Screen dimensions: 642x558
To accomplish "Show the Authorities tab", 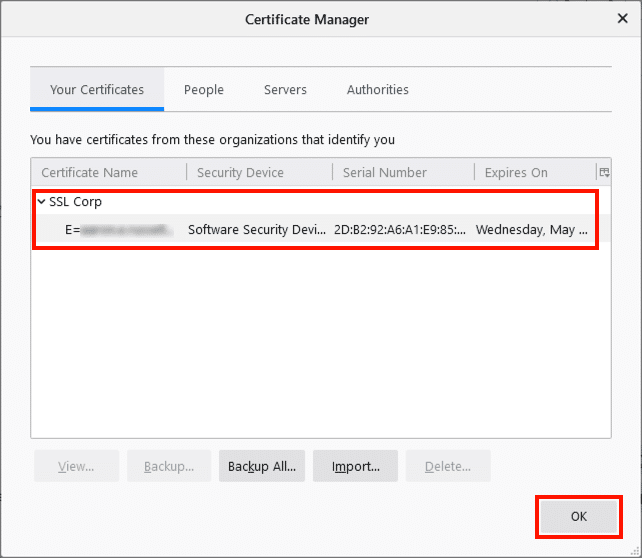I will click(377, 90).
